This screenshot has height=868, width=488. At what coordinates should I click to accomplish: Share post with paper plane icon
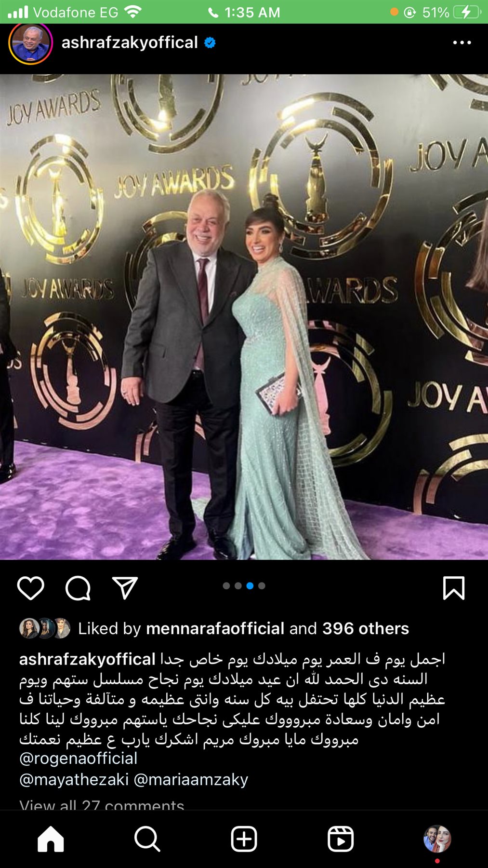[125, 588]
